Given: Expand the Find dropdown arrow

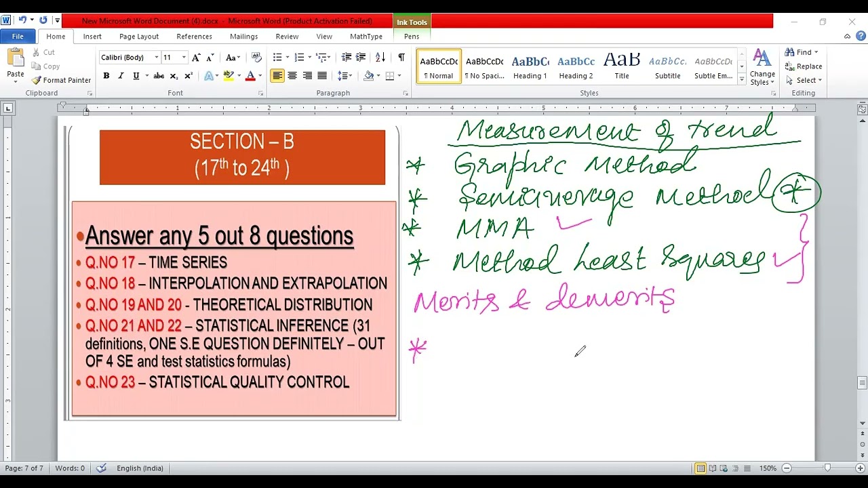Looking at the screenshot, I should tap(816, 52).
